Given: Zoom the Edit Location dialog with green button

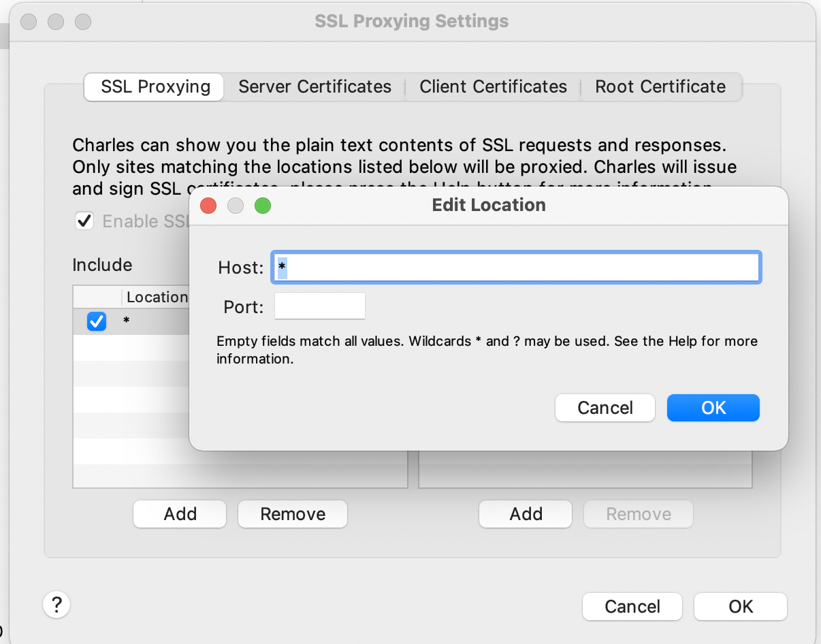Looking at the screenshot, I should click(263, 205).
